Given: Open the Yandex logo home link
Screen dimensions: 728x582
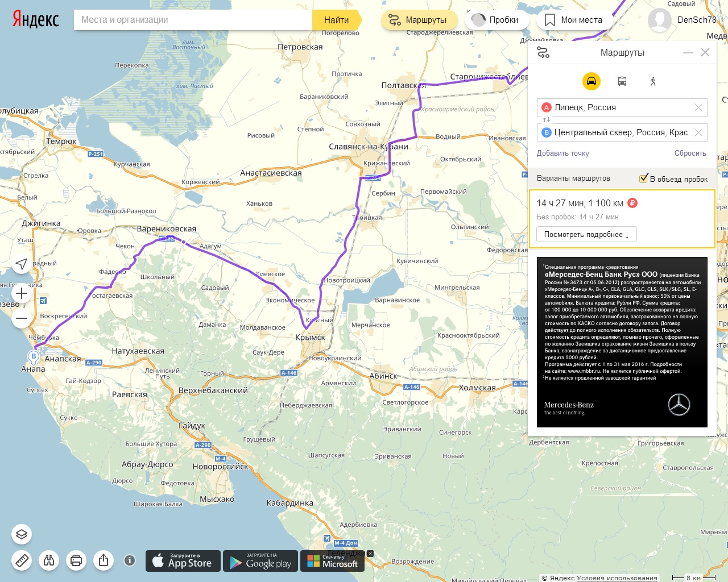Looking at the screenshot, I should pyautogui.click(x=35, y=19).
